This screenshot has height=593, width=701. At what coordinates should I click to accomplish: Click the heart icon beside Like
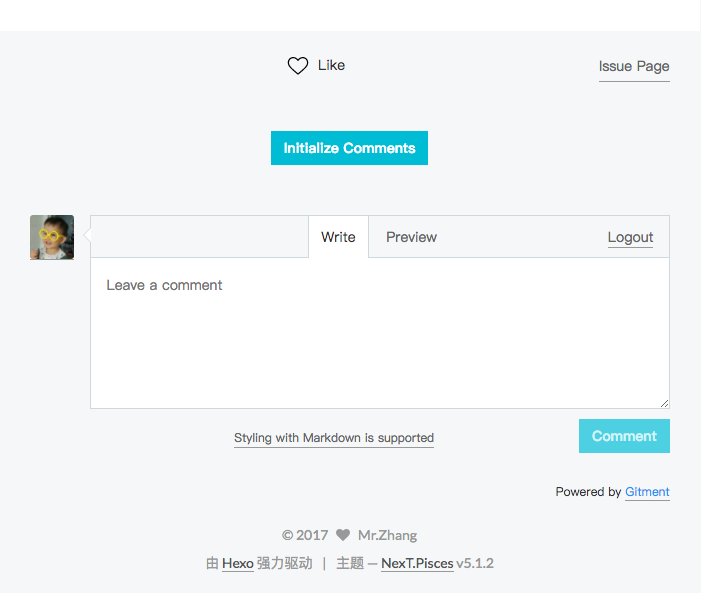click(297, 66)
